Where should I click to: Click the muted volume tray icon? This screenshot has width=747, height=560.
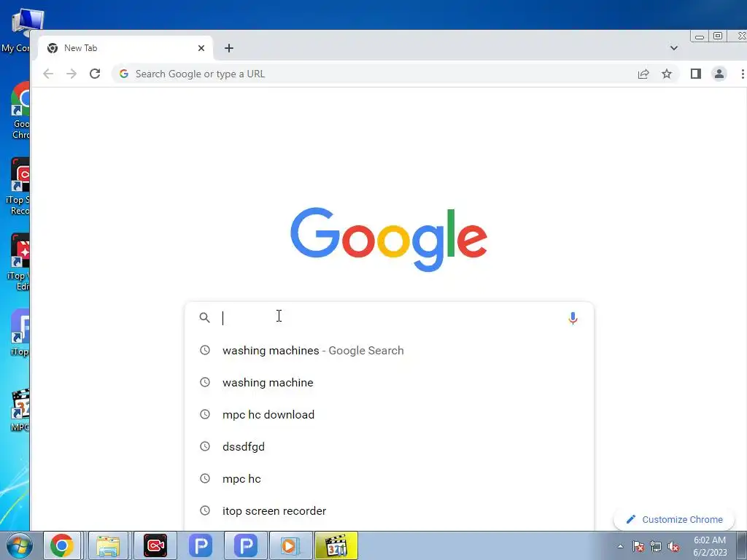pos(673,546)
